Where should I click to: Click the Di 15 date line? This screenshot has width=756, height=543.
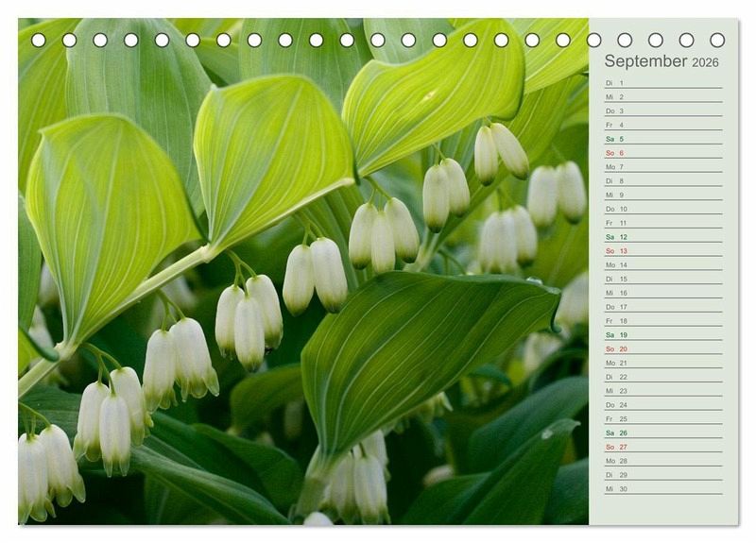point(662,279)
